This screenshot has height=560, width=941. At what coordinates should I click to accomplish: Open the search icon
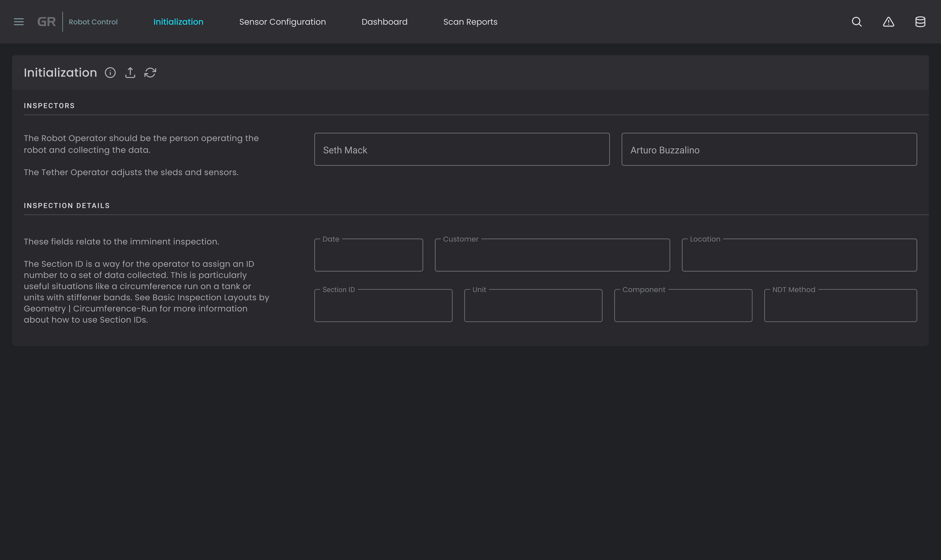tap(857, 22)
